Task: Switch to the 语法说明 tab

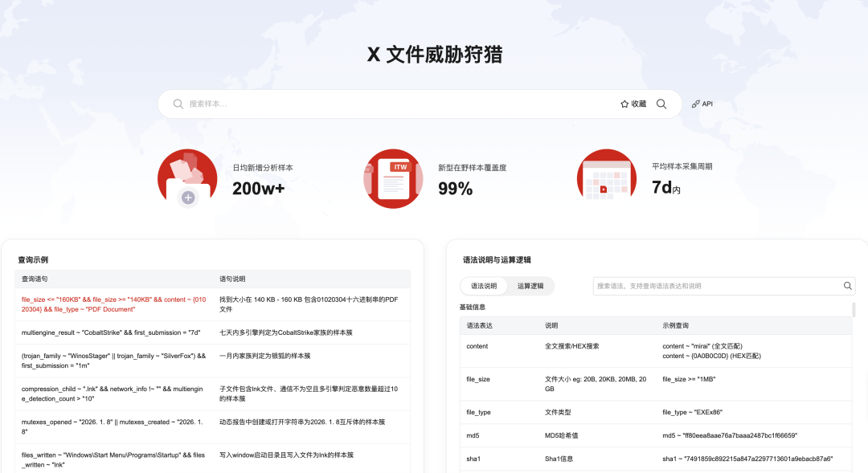Action: 484,286
